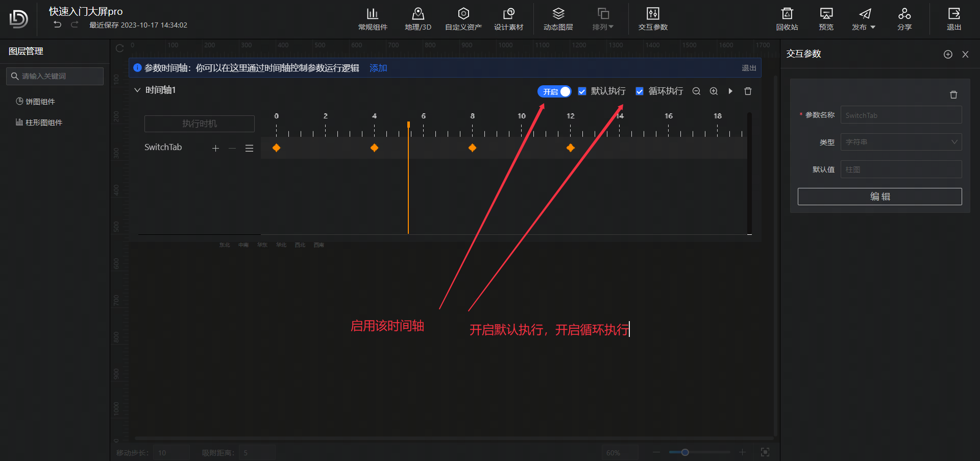The image size is (980, 461).
Task: Uncheck the 循环执行 checkbox
Action: (x=640, y=91)
